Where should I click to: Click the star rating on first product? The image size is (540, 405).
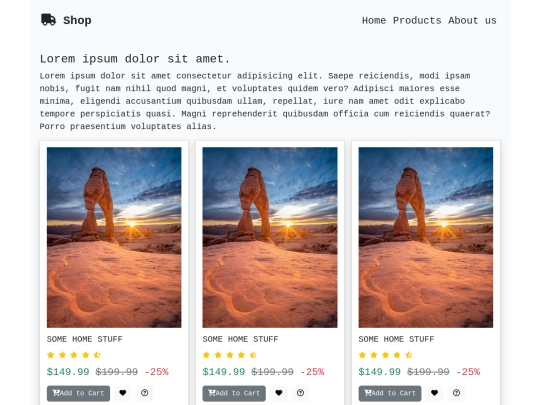point(74,355)
